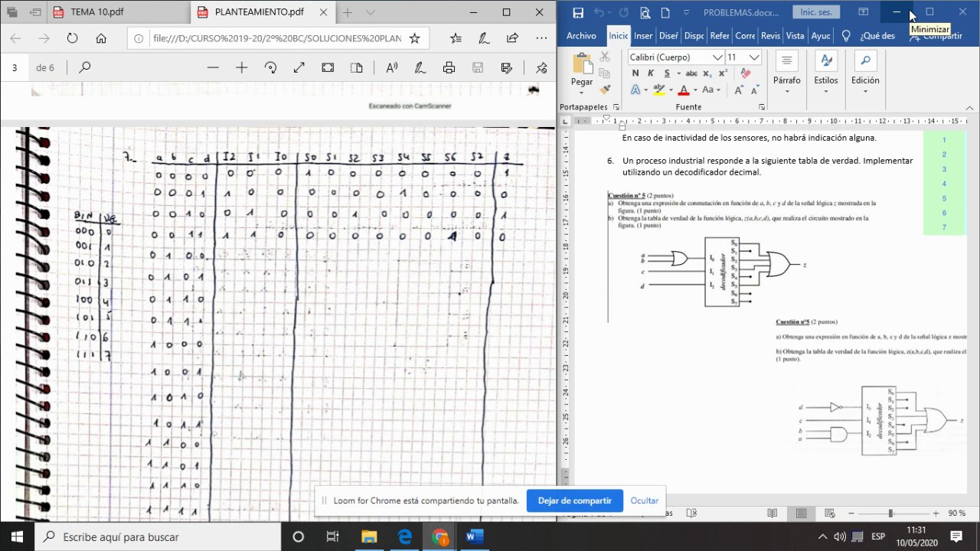
Task: Open the Calibri (Cuerpo) font dropdown
Action: pos(717,57)
